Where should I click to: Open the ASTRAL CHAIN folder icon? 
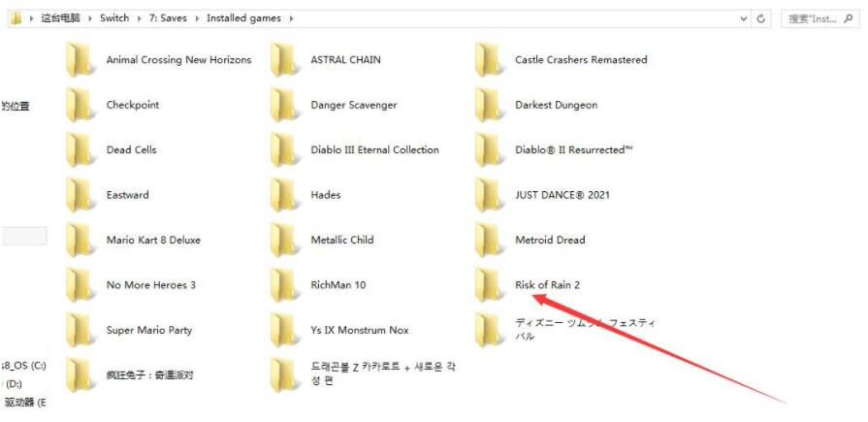tap(285, 60)
